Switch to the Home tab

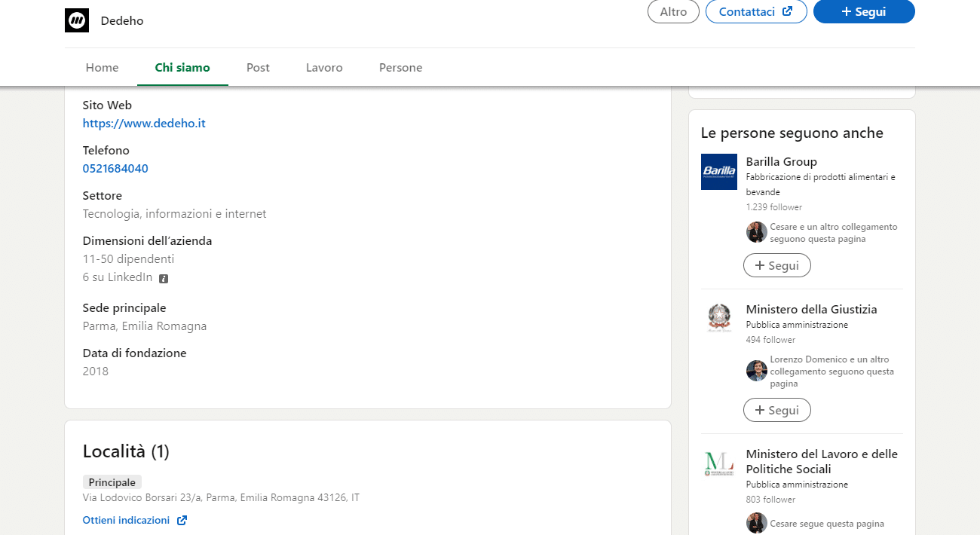point(102,68)
